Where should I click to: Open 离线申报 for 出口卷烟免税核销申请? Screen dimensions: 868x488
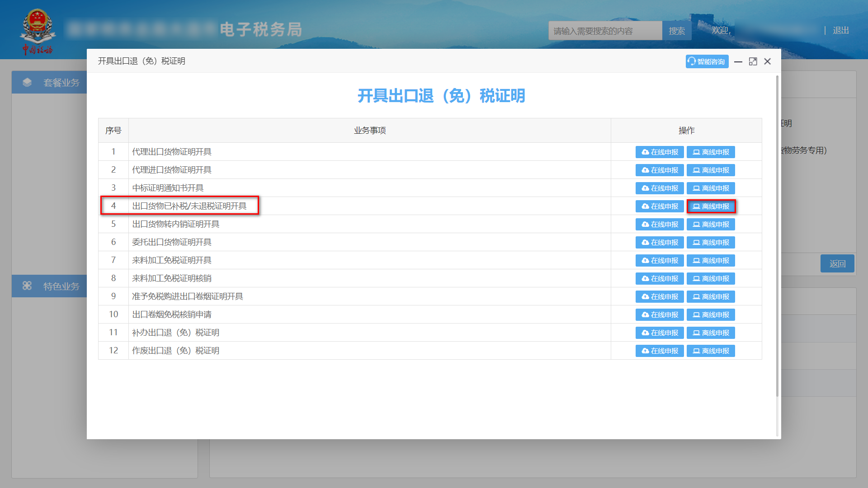pyautogui.click(x=711, y=314)
